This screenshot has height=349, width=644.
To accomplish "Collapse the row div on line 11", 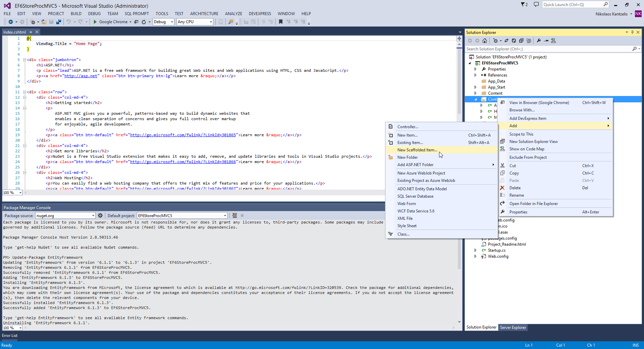I will 24,92.
